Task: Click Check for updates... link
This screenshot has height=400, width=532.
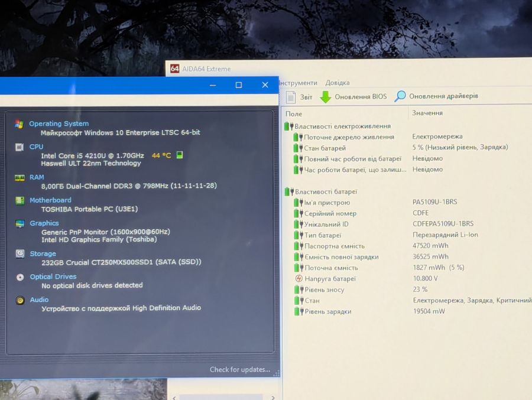Action: (240, 369)
